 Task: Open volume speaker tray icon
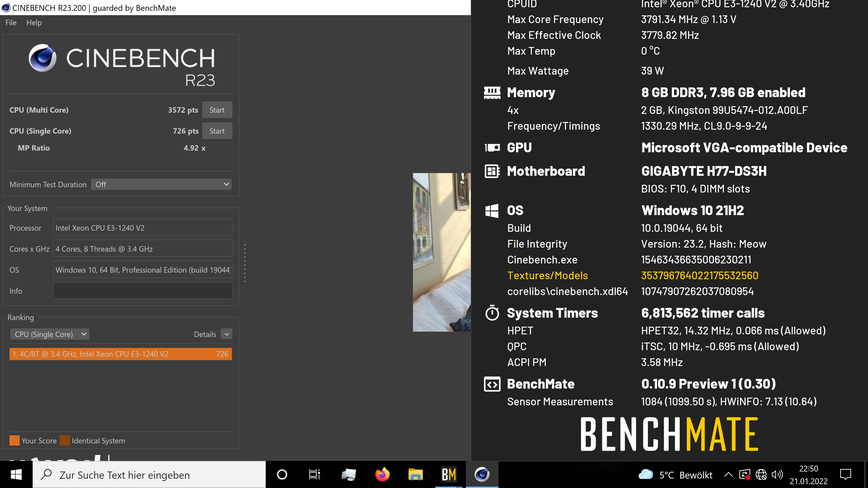pos(777,475)
